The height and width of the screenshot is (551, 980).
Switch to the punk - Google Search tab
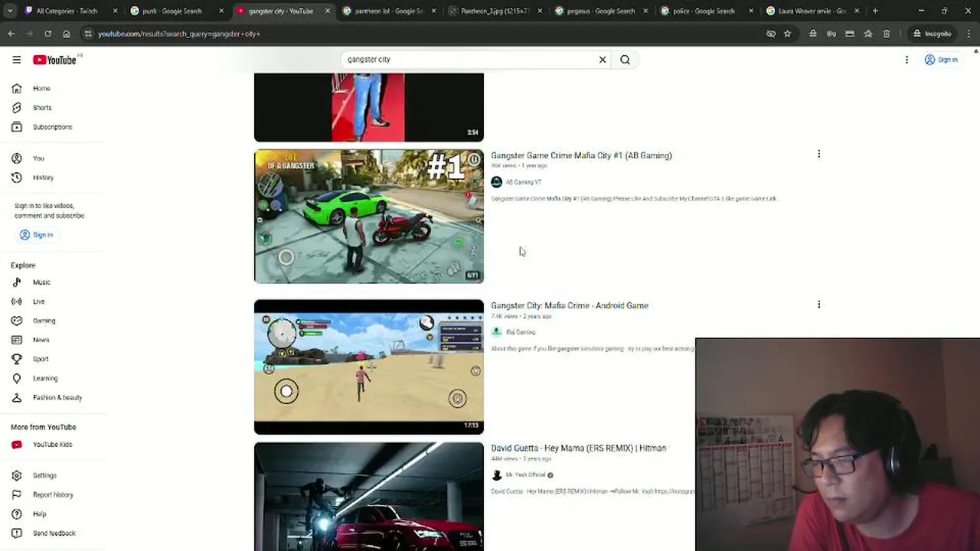point(172,11)
